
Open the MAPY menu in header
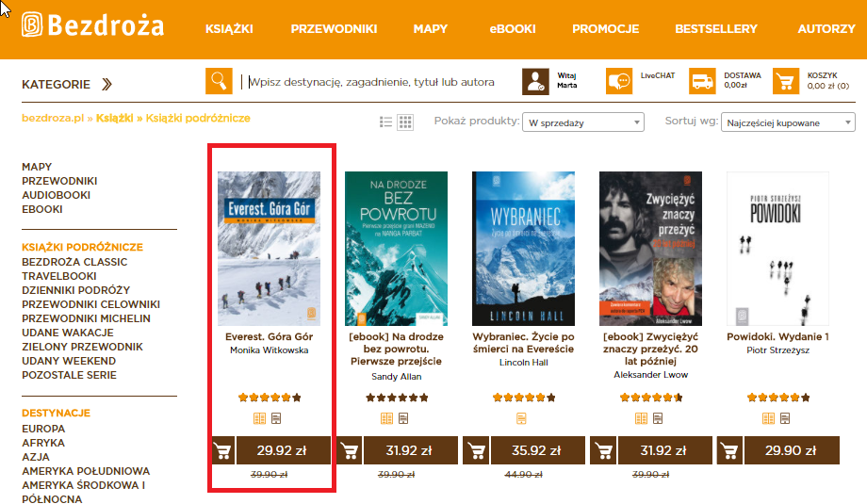(x=430, y=29)
